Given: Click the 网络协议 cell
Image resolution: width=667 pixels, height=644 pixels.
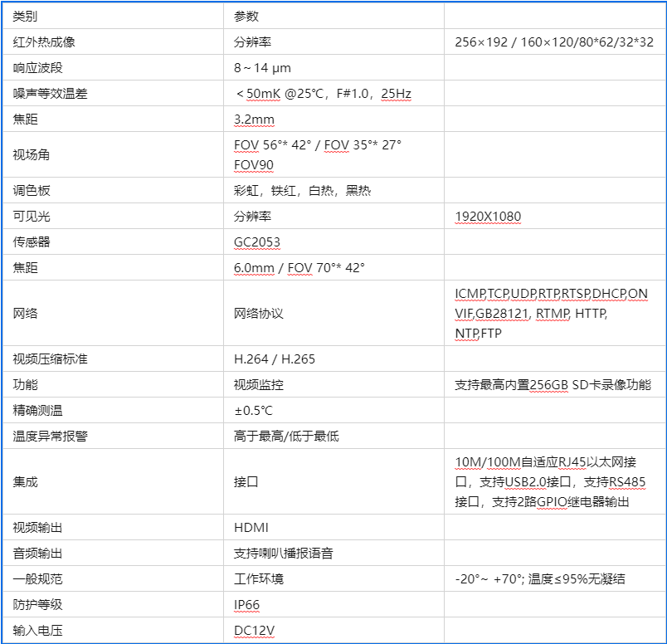Looking at the screenshot, I should coord(259,313).
